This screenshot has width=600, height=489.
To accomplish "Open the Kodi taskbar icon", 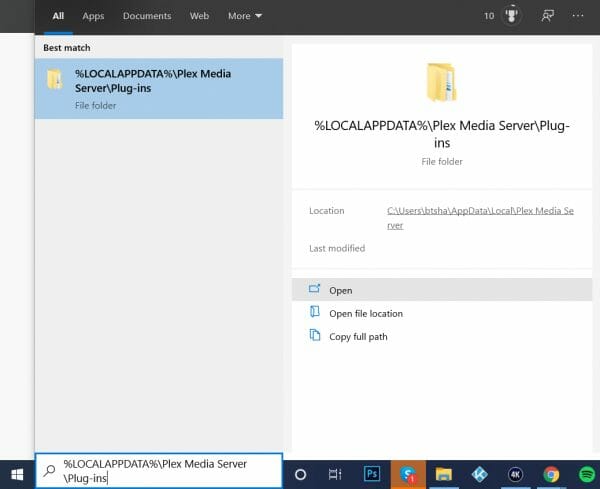I will pyautogui.click(x=479, y=474).
